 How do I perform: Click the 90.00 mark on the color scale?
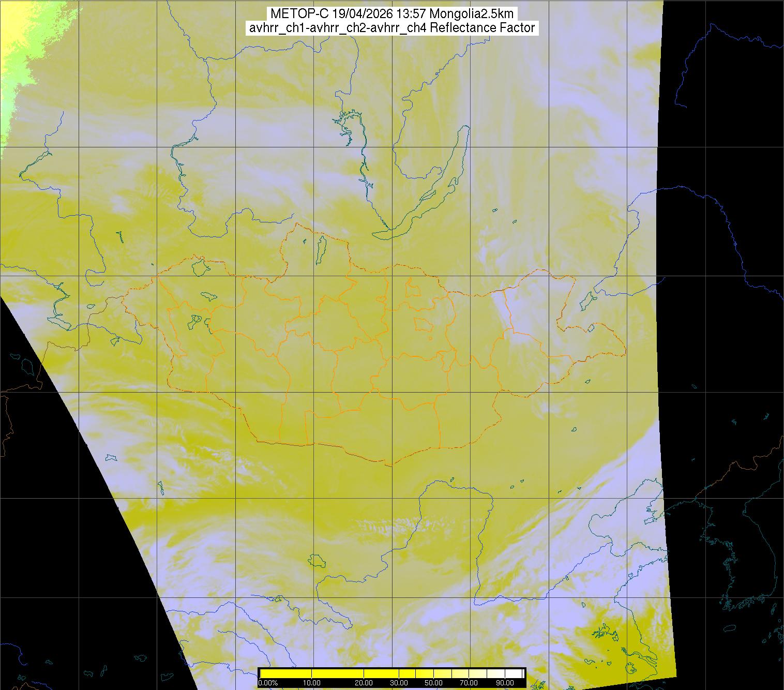point(503,683)
